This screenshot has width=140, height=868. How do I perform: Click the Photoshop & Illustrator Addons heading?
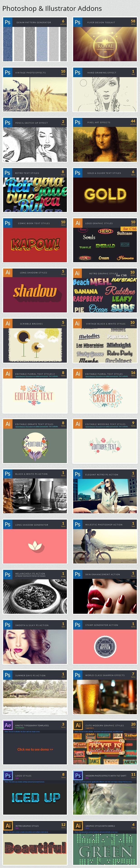click(52, 8)
